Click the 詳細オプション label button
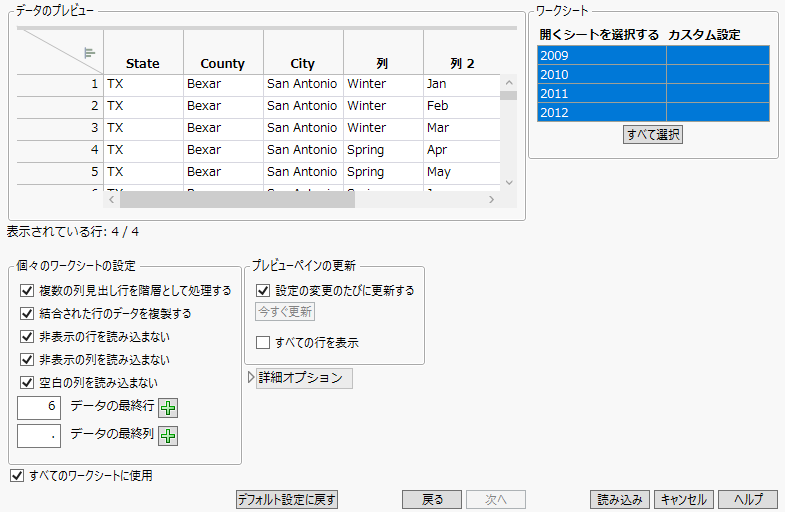This screenshot has width=785, height=512. point(304,378)
